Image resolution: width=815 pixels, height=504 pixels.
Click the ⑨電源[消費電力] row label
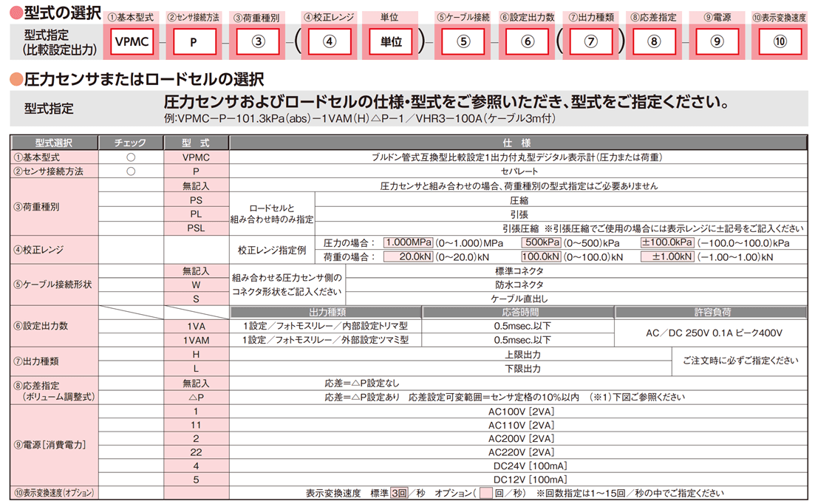point(54,446)
